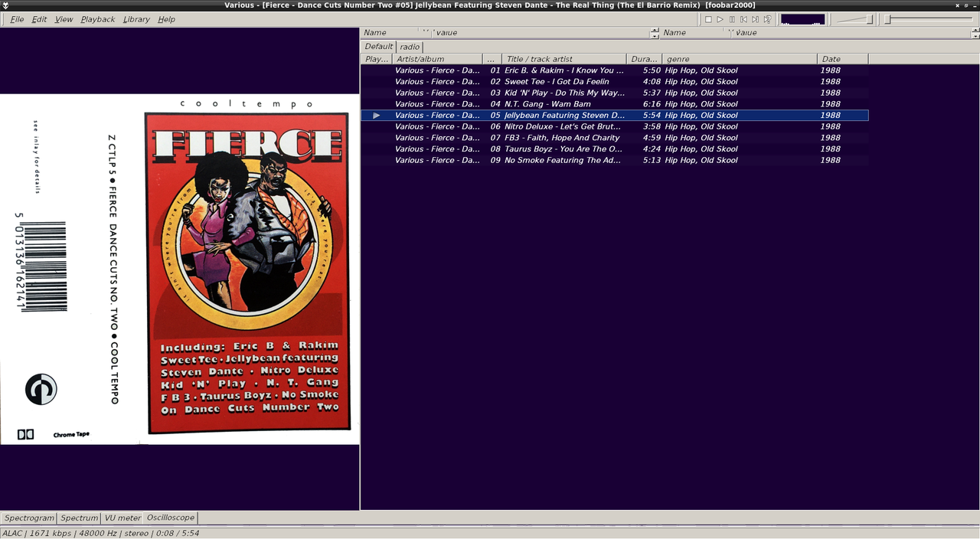Open the Oscilloscope tab

[x=170, y=518]
